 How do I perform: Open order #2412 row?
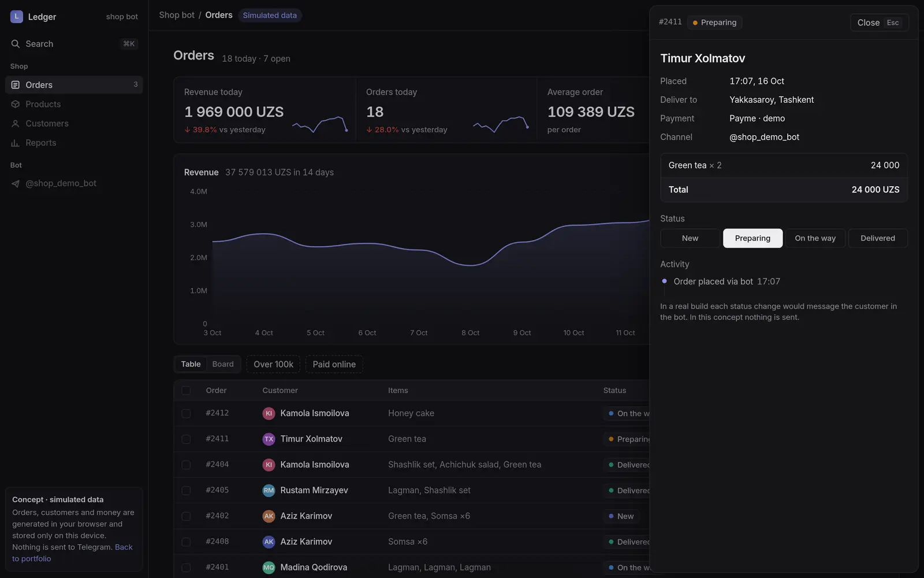click(x=411, y=413)
